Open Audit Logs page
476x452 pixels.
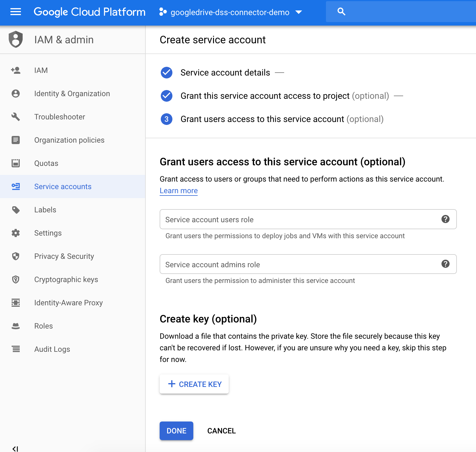73,349
